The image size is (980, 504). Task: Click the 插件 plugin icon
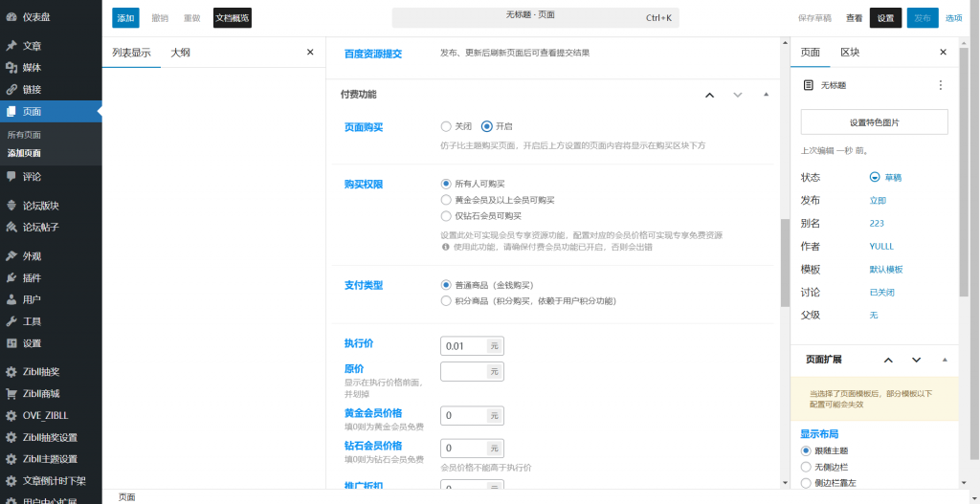11,278
